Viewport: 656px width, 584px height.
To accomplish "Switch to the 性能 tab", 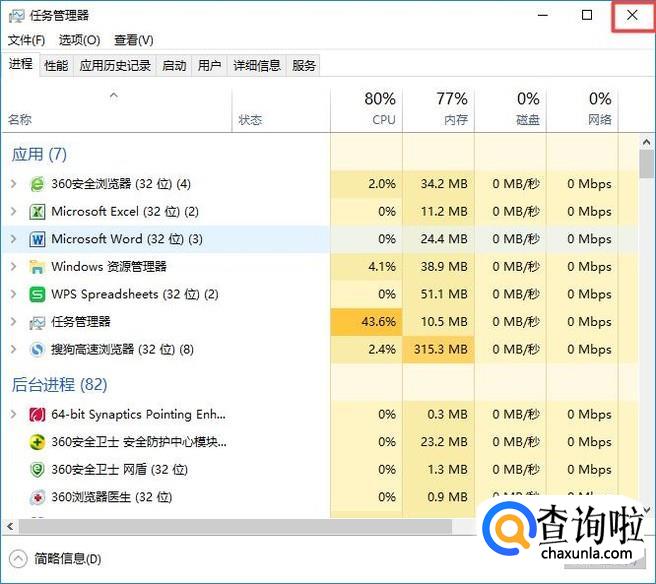I will (x=56, y=66).
